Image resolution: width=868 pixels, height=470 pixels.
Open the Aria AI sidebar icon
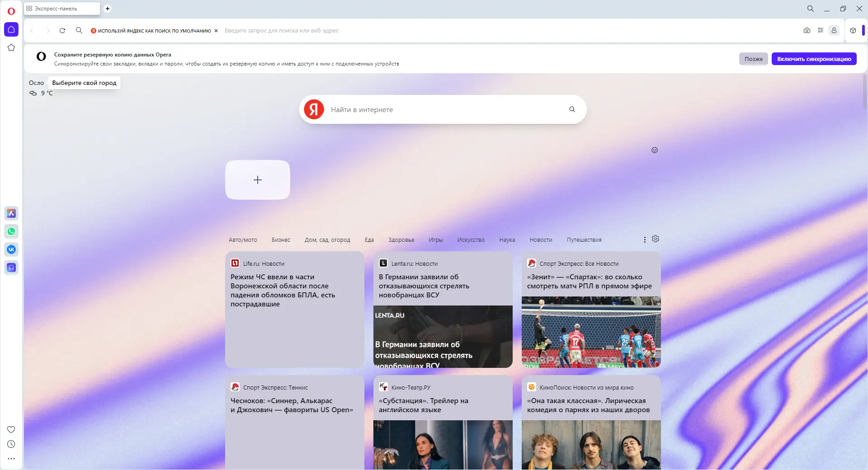pyautogui.click(x=11, y=213)
